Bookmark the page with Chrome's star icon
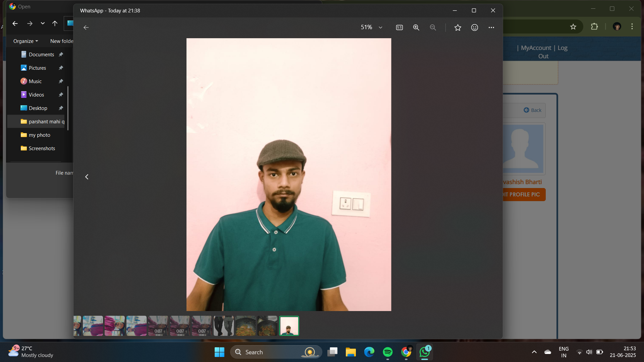The width and height of the screenshot is (644, 362). [x=573, y=26]
